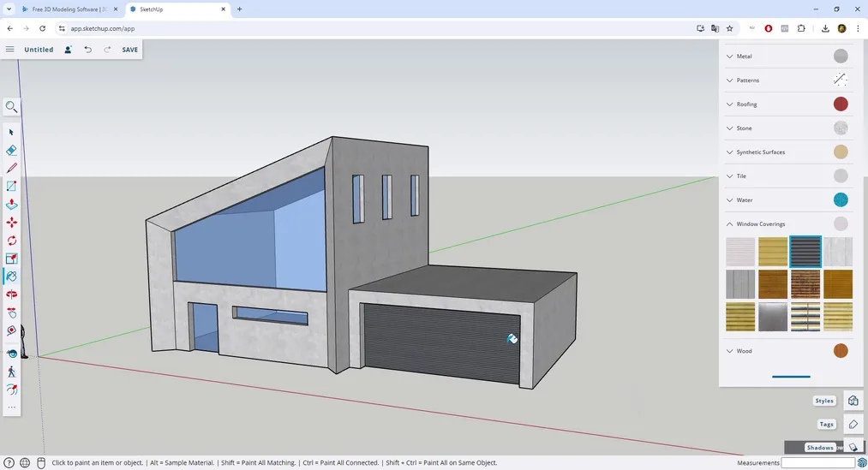
Task: Expand the Wood materials category
Action: (x=744, y=351)
